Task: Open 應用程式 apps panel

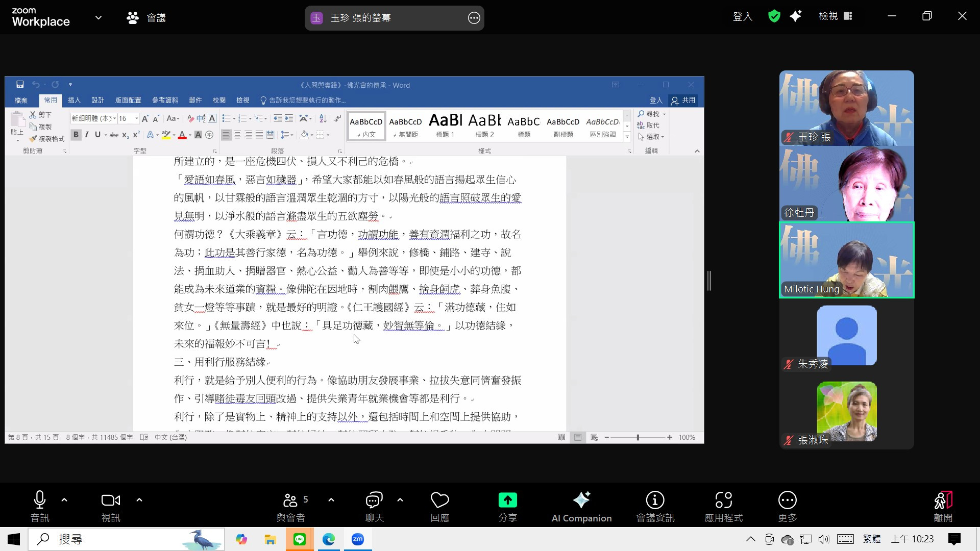Action: [723, 500]
